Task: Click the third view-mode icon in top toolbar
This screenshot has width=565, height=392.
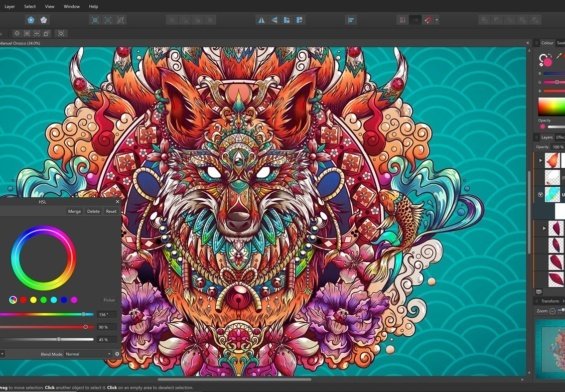Action: (x=121, y=20)
